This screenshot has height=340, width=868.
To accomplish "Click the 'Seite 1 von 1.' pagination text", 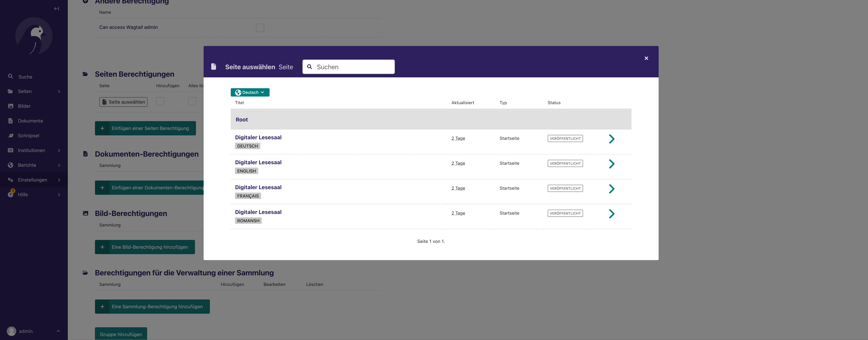I will pos(431,241).
